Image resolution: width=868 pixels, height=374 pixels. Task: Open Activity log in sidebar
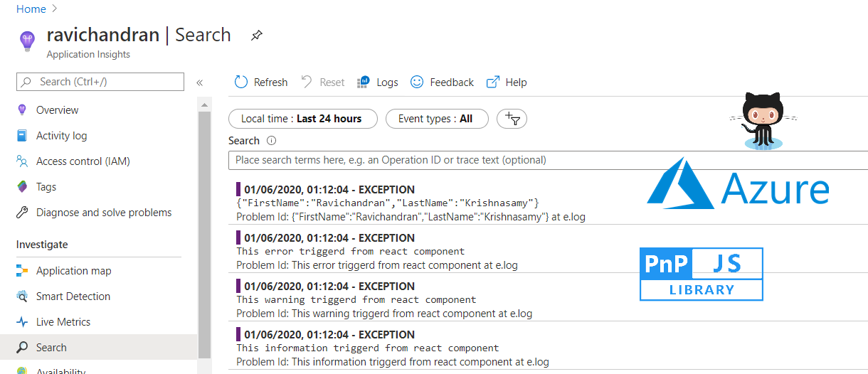(61, 136)
